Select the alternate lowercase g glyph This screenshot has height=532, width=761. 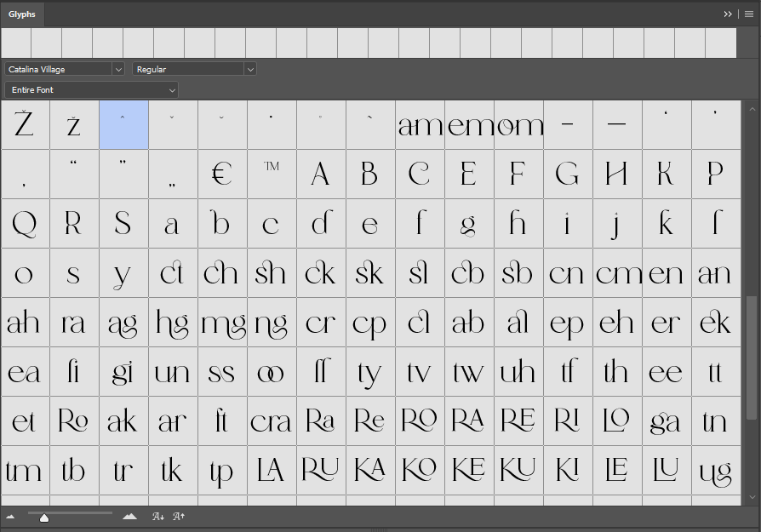pos(469,224)
